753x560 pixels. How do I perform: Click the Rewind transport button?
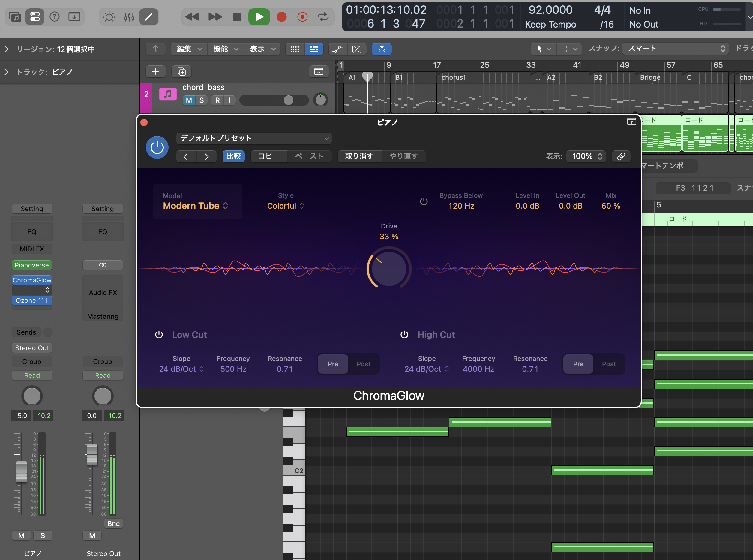coord(192,16)
